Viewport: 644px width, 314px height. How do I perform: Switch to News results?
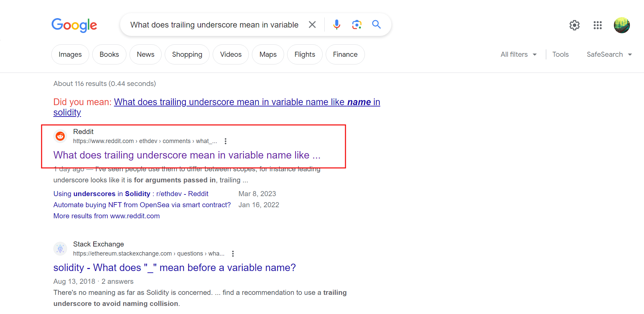146,54
